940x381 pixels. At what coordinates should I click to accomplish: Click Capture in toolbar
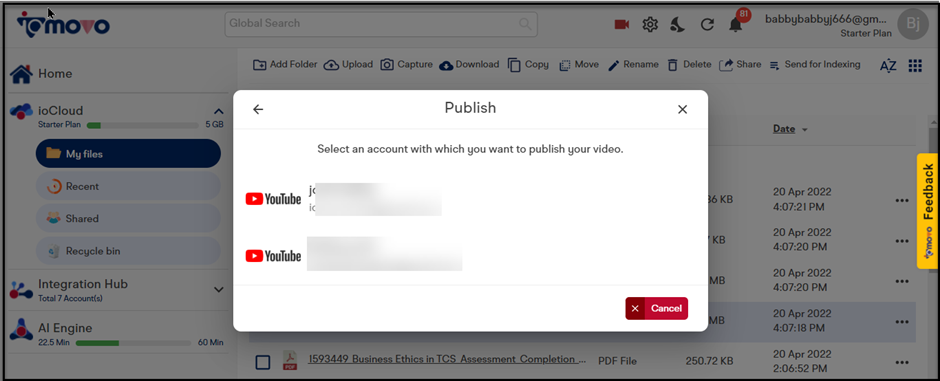(x=406, y=65)
